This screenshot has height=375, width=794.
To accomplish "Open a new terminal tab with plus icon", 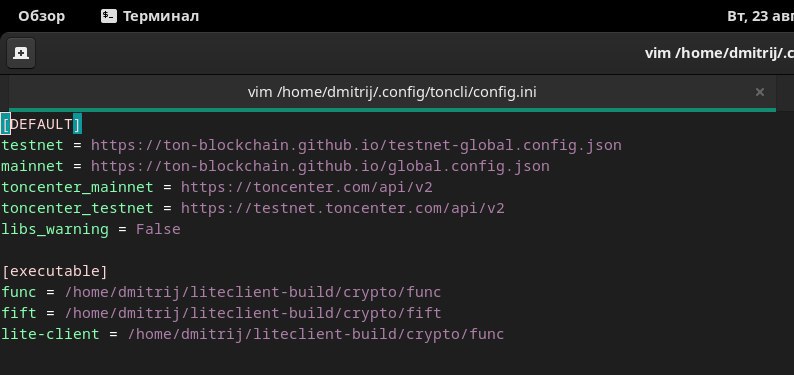I will [x=21, y=53].
